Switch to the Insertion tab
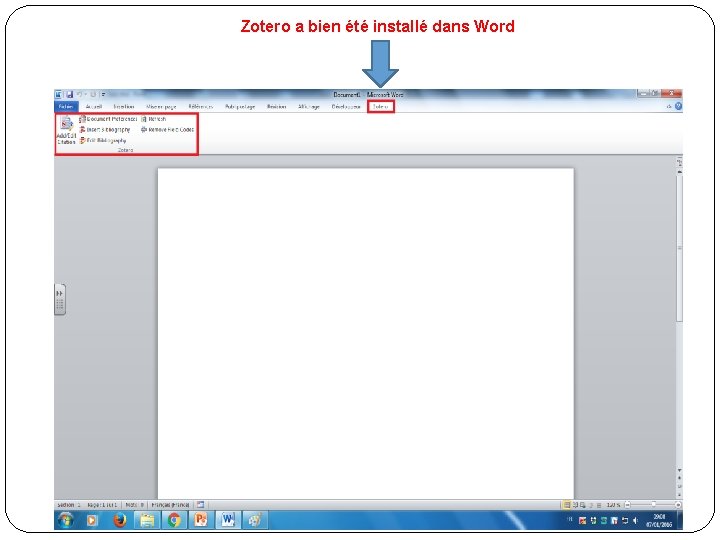This screenshot has width=720, height=540. coord(124,107)
